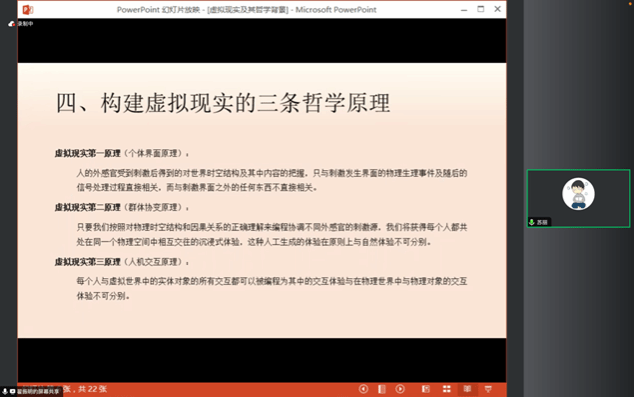Image resolution: width=634 pixels, height=397 pixels.
Task: Advance to next slide with right arrow button
Action: [400, 389]
